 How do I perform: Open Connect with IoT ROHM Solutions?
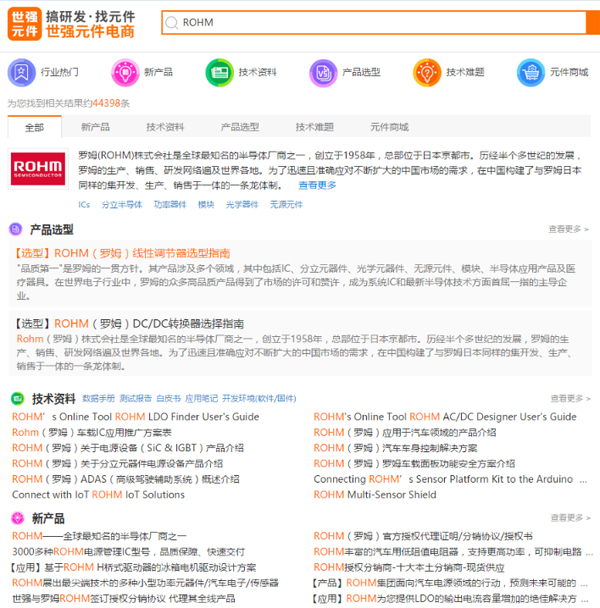pyautogui.click(x=98, y=495)
